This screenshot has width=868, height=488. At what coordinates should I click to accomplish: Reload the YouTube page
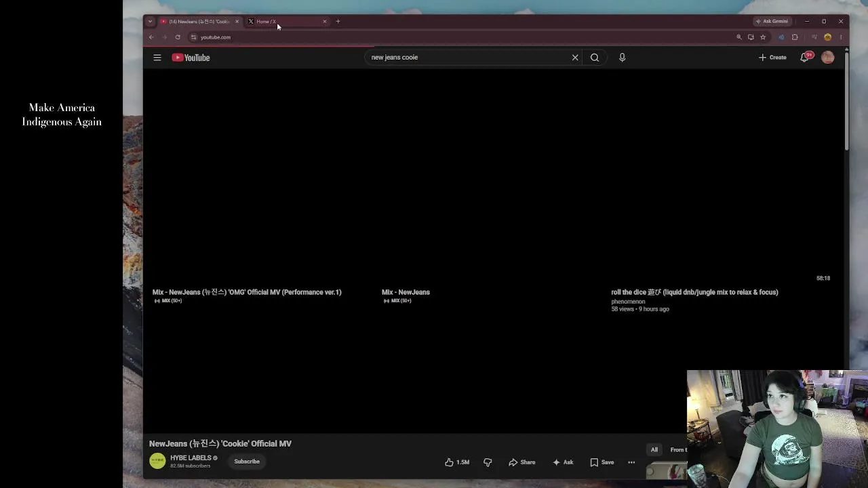click(178, 37)
